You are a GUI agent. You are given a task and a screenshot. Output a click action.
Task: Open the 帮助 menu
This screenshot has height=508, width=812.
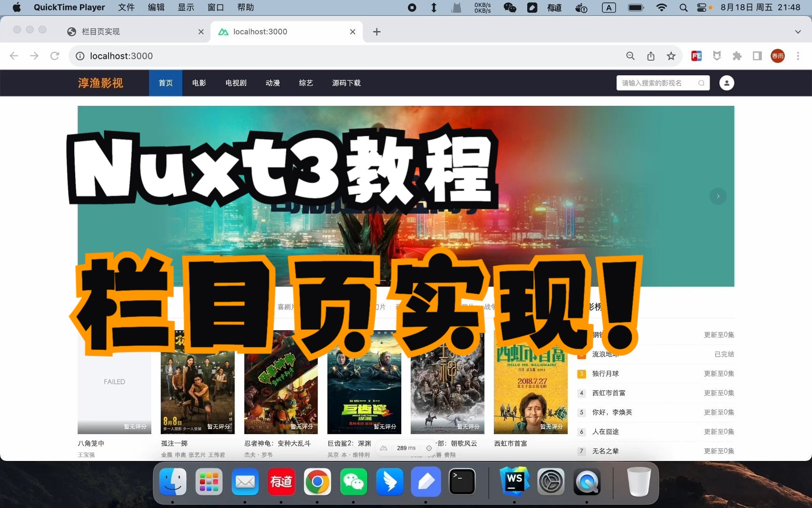pos(245,8)
